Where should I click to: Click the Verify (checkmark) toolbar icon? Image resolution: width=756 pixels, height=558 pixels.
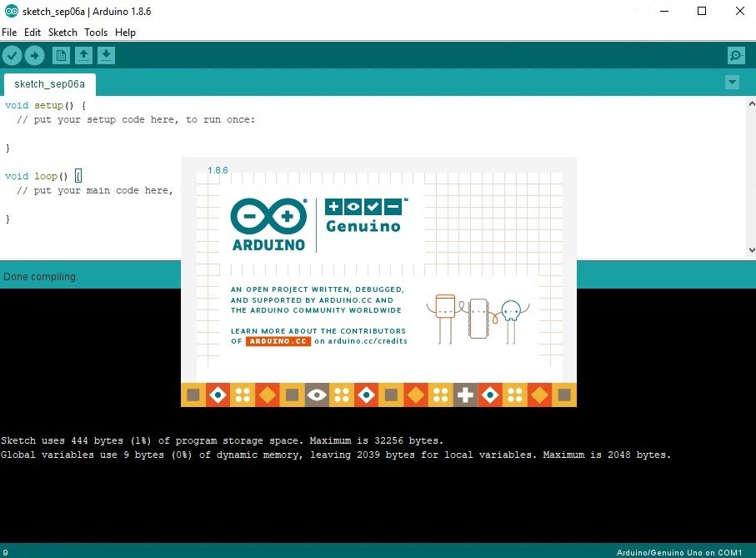click(x=12, y=55)
